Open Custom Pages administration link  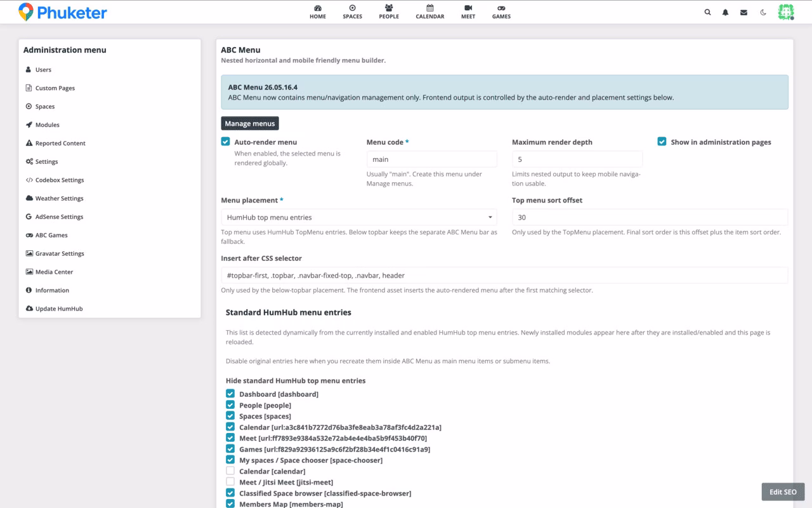coord(55,88)
